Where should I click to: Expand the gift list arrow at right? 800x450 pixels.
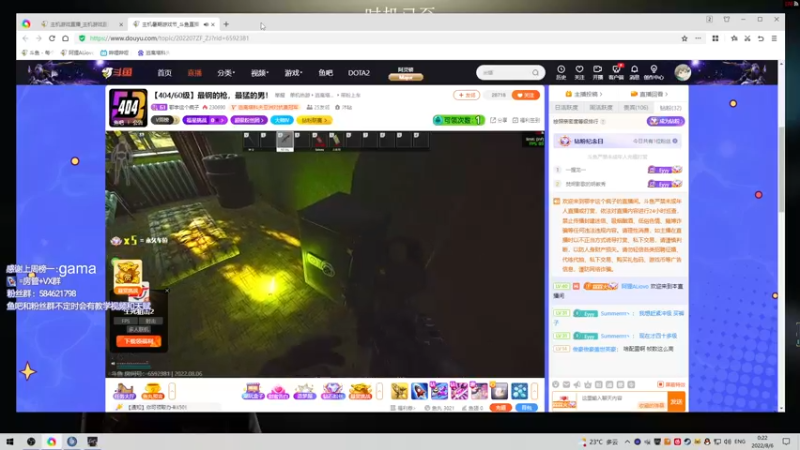point(534,391)
